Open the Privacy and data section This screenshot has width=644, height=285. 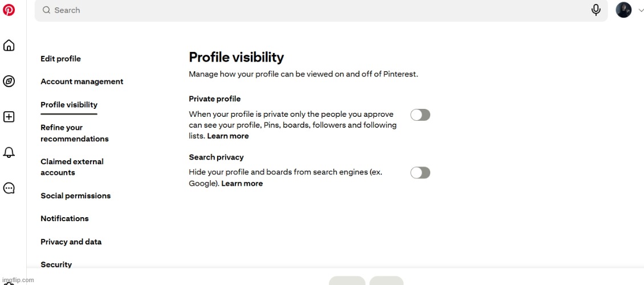coord(71,242)
